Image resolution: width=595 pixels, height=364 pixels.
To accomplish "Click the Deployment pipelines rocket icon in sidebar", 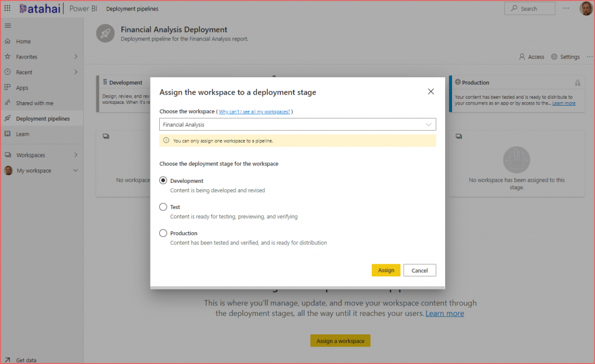I will 8,118.
